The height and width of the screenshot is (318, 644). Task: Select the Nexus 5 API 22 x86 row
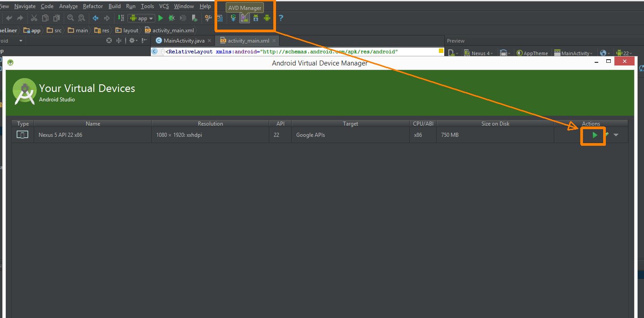pos(320,135)
